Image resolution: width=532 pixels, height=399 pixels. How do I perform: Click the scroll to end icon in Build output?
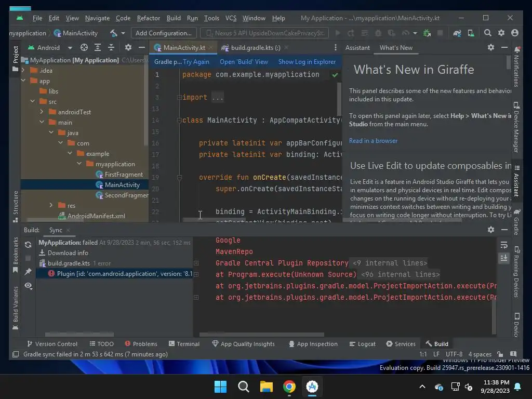pos(504,258)
